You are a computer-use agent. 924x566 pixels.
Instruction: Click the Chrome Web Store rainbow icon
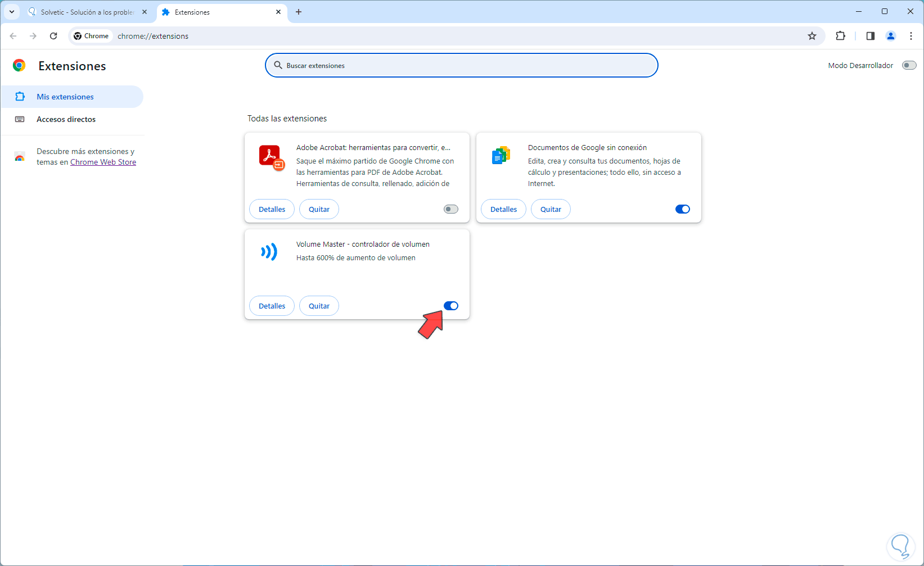pyautogui.click(x=20, y=157)
